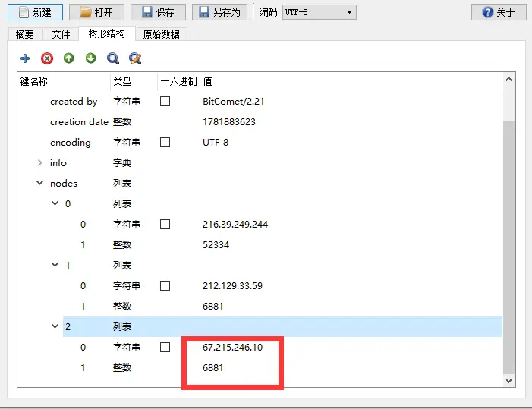
Task: Open search with the magnifier icon
Action: tap(112, 58)
